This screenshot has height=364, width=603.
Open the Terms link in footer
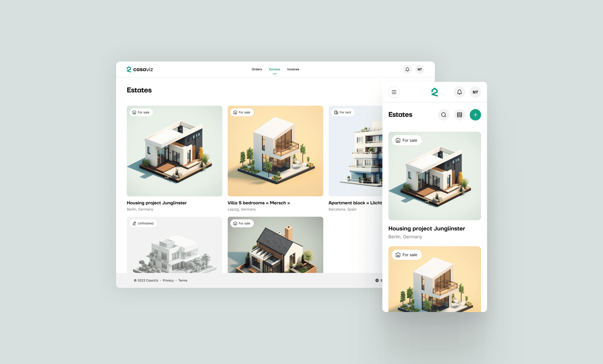[183, 280]
